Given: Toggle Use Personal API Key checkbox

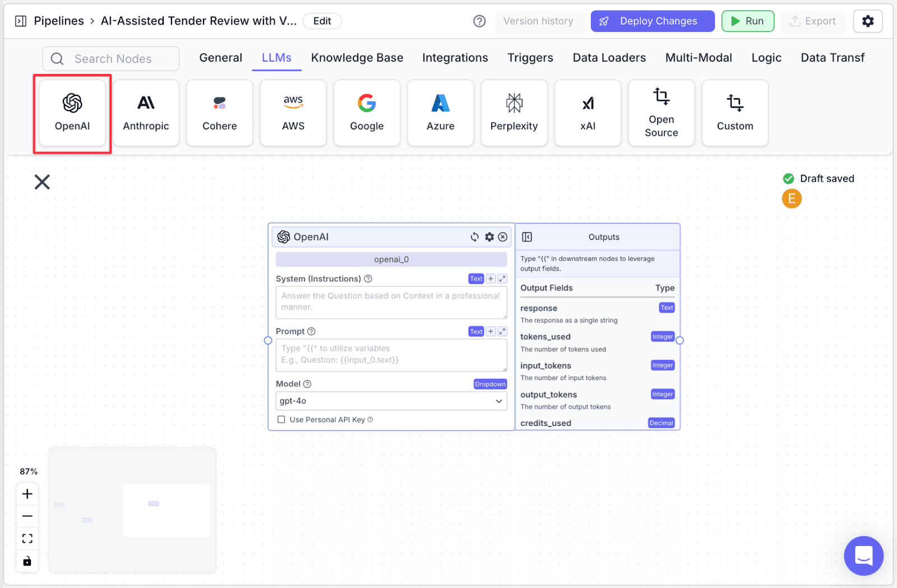Looking at the screenshot, I should [281, 419].
